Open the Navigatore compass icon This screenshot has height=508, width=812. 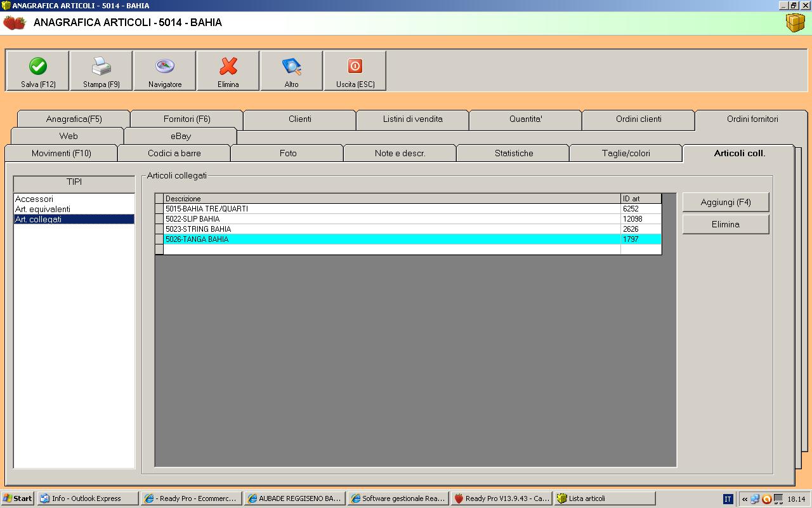click(x=165, y=66)
